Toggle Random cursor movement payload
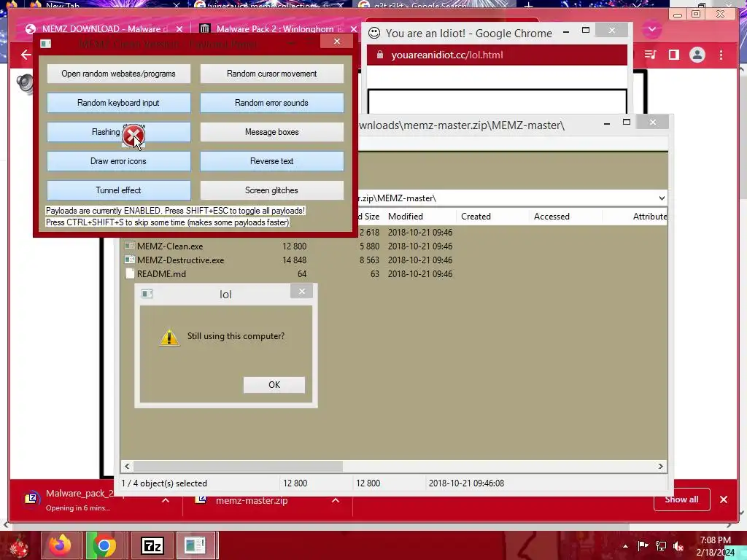 271,74
